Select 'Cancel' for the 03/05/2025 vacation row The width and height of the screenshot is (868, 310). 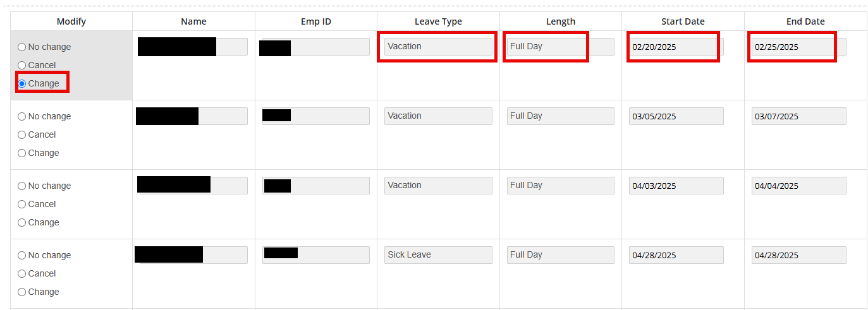tap(22, 134)
